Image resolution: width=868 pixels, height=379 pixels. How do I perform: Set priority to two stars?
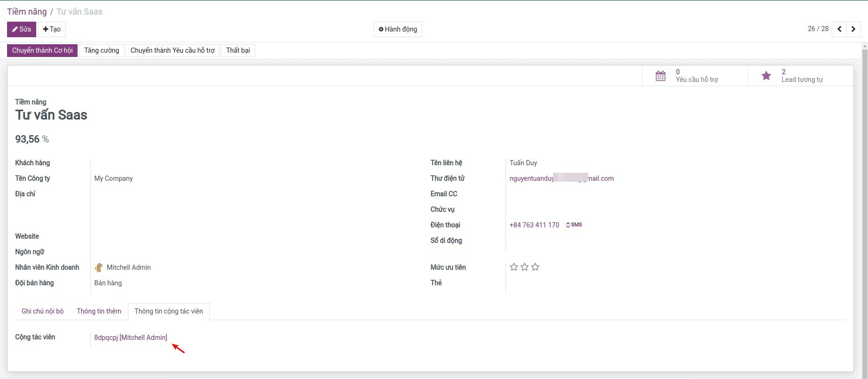click(x=525, y=267)
